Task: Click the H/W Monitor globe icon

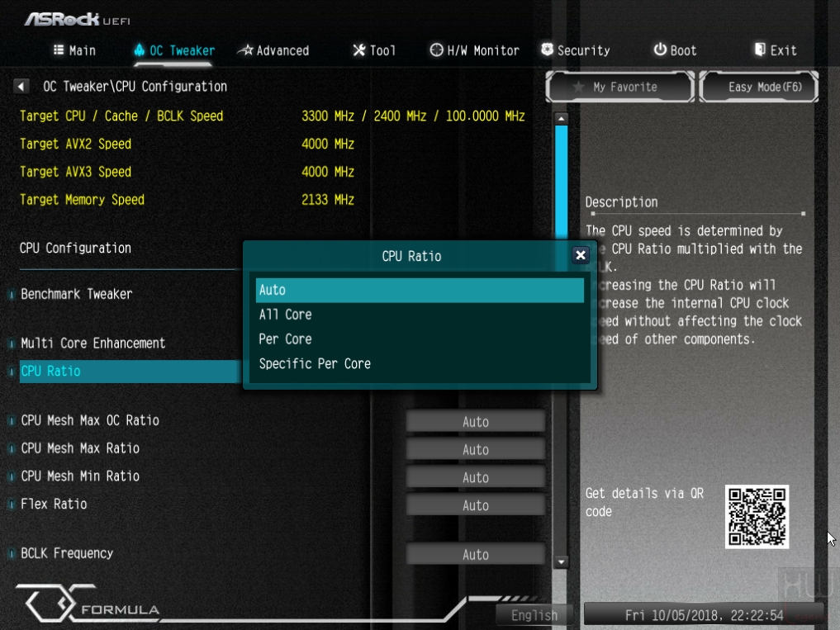Action: tap(437, 50)
